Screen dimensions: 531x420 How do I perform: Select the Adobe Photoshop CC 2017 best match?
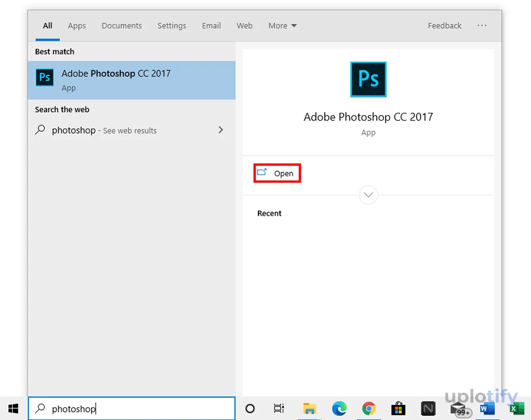(132, 80)
